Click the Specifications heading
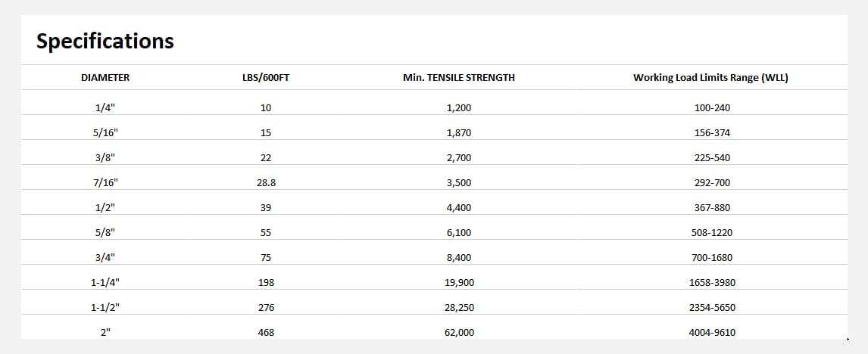Screen dimensions: 868x354 (x=105, y=41)
